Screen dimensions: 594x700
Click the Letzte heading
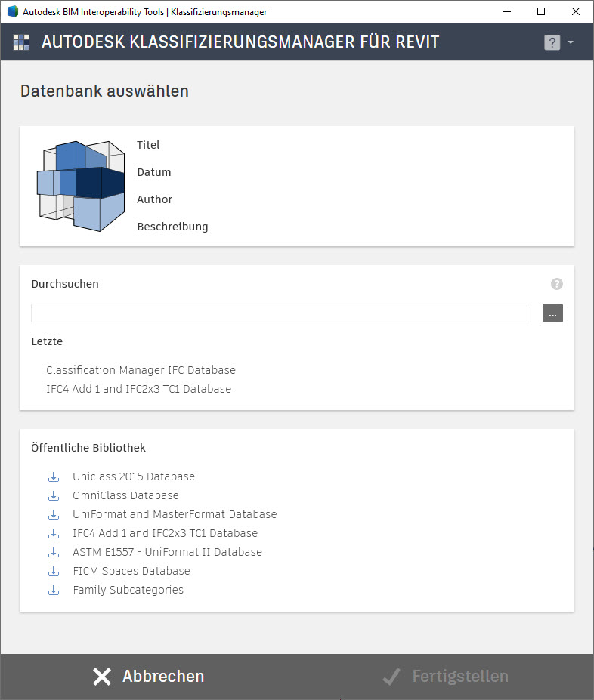tap(47, 341)
